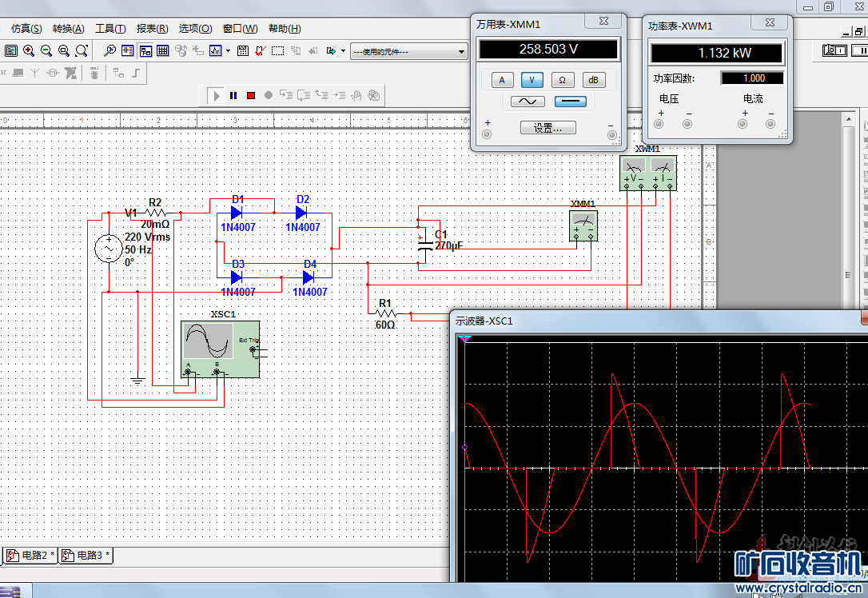Expand the grapher icon dropdown arrow
Screen dimensions: 868x598
pos(229,51)
